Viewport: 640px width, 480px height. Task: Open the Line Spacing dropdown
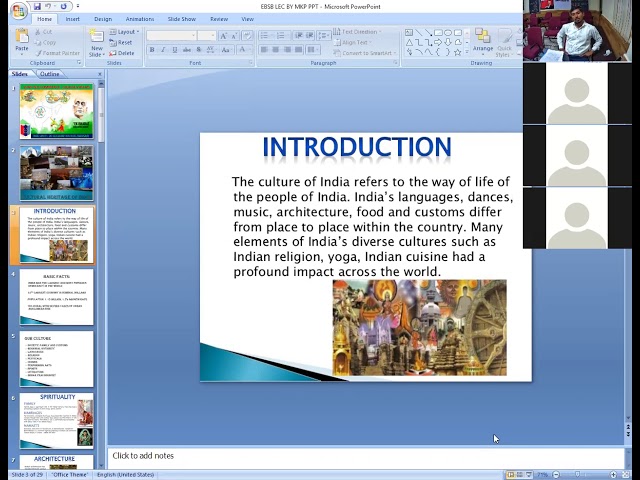coord(324,36)
